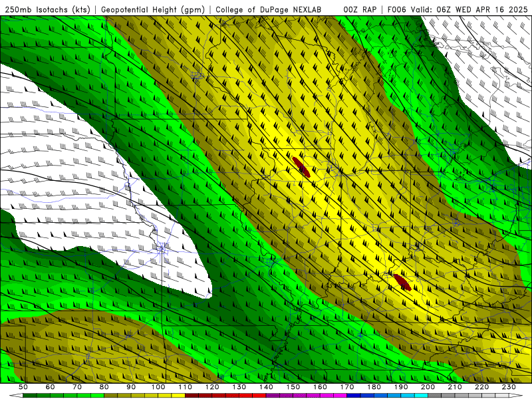Screen dimensions: 532x399
Task: Click the bright yellow swatch left of 110
Action: pyautogui.click(x=178, y=396)
